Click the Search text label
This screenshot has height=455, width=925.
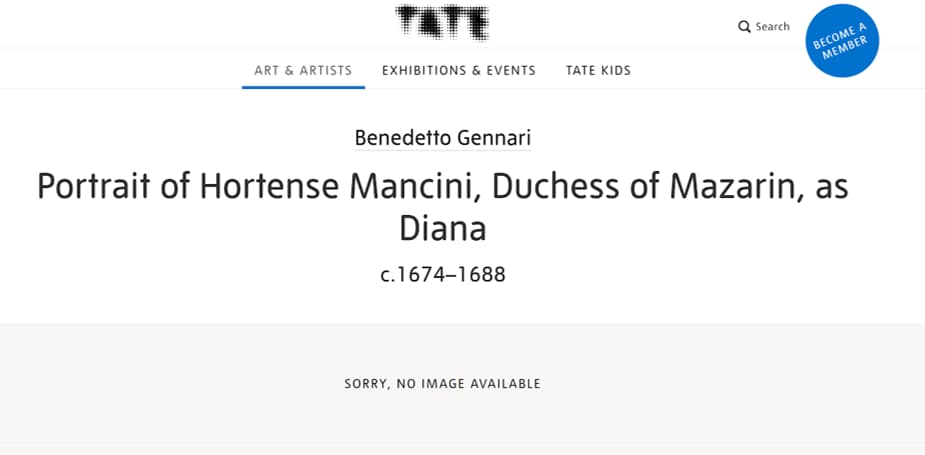772,27
